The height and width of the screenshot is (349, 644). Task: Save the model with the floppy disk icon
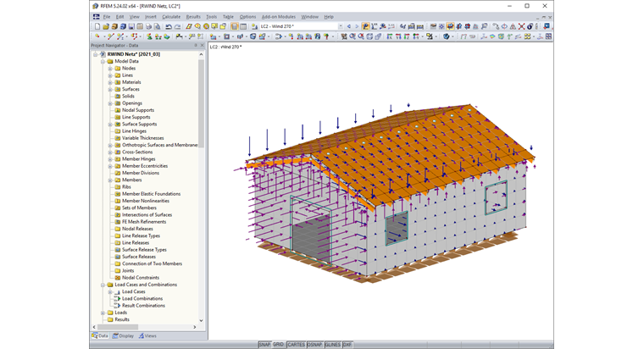[x=131, y=26]
